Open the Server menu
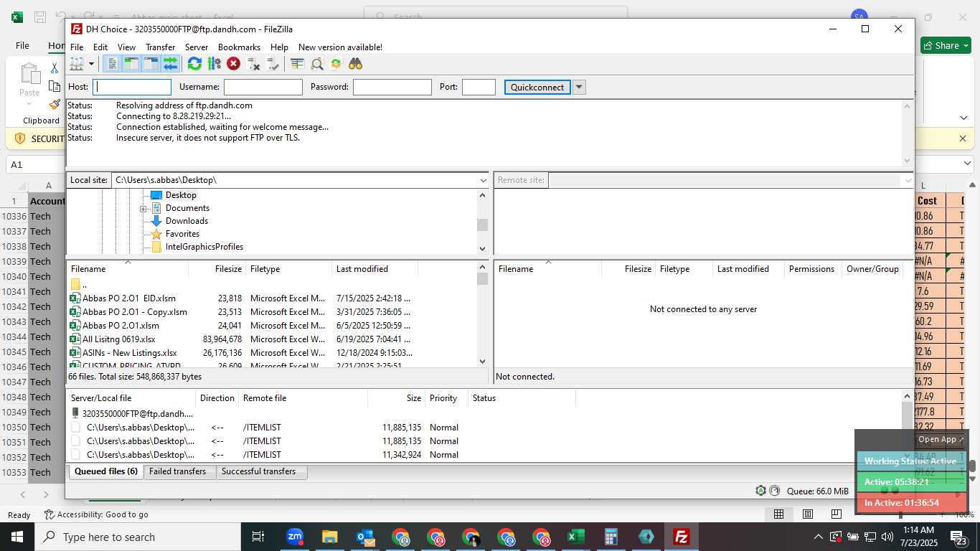The height and width of the screenshot is (551, 980). click(x=197, y=47)
